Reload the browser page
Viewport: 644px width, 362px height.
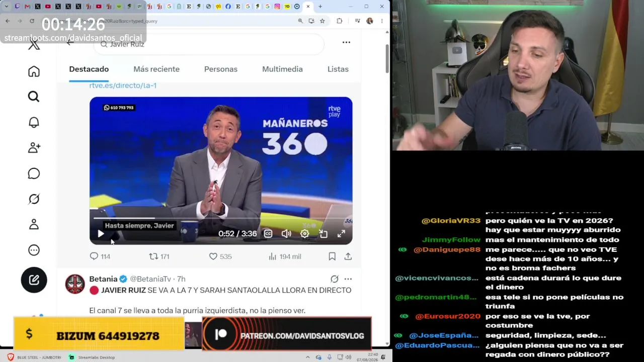coord(32,21)
